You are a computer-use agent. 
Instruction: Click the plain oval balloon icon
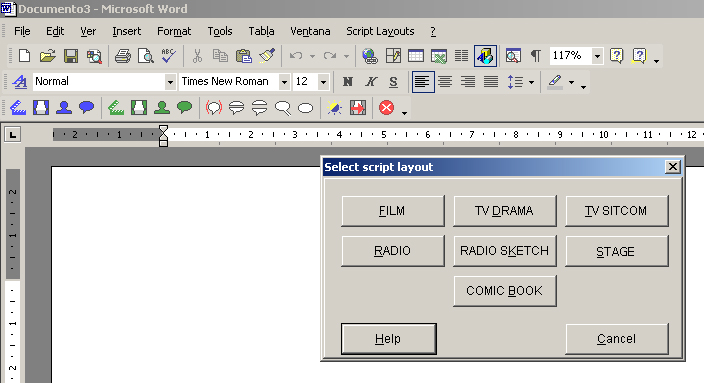[305, 108]
